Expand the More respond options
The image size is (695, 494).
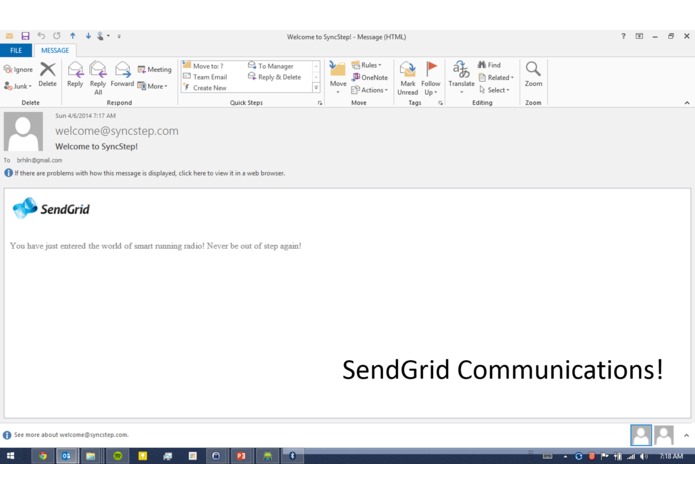(152, 86)
